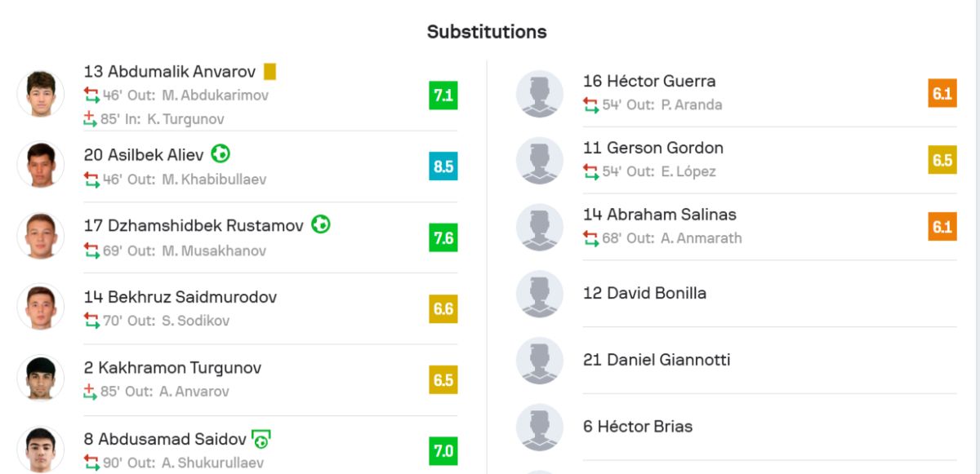Click the penalty goal icon beside Abdusamad Saidov
Image resolution: width=980 pixels, height=474 pixels.
[x=261, y=439]
